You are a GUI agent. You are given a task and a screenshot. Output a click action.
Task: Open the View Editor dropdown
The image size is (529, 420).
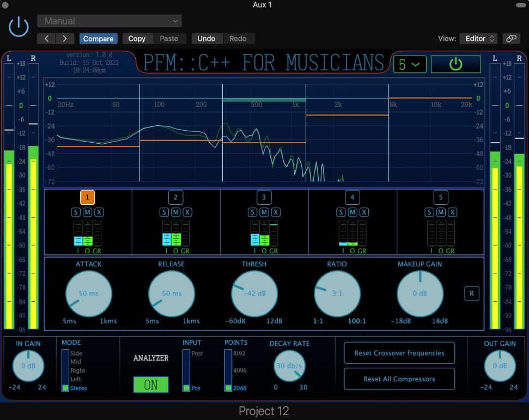[478, 38]
